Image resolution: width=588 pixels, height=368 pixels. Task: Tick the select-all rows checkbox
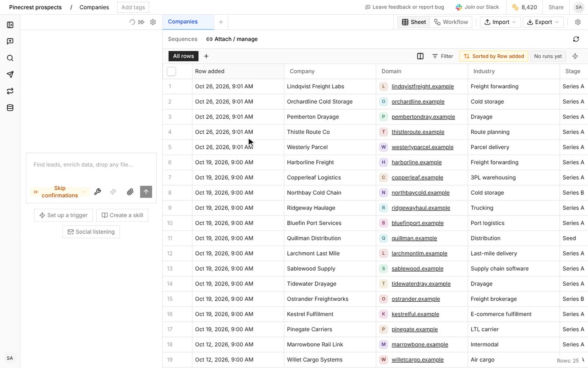pos(171,71)
